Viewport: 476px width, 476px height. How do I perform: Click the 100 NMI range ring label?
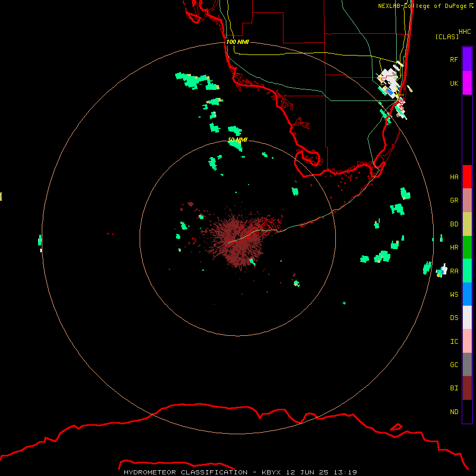click(237, 42)
